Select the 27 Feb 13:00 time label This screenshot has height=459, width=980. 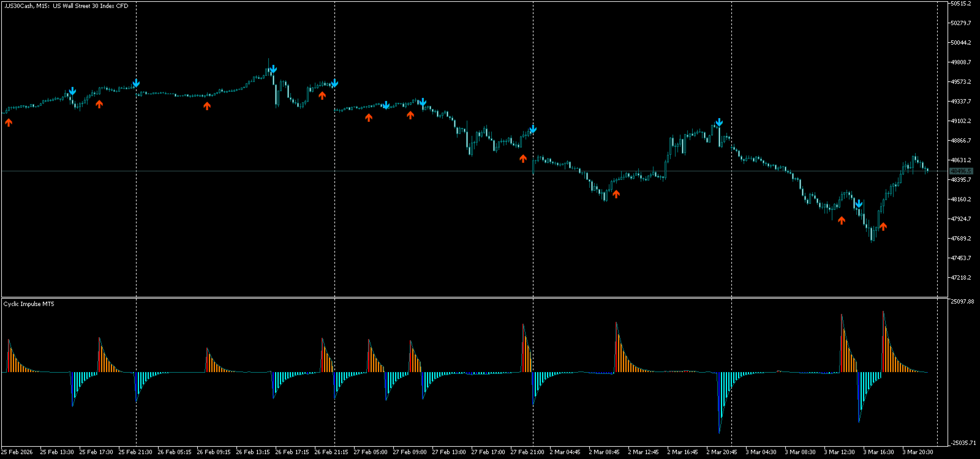click(449, 452)
